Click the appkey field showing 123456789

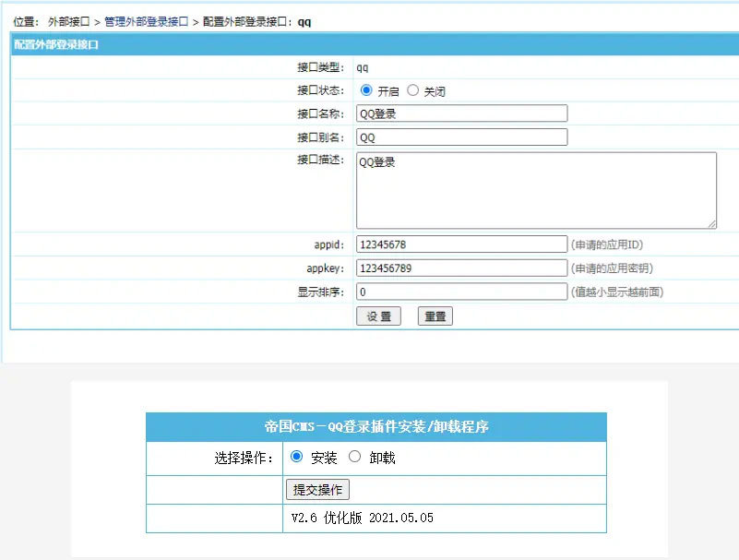461,268
